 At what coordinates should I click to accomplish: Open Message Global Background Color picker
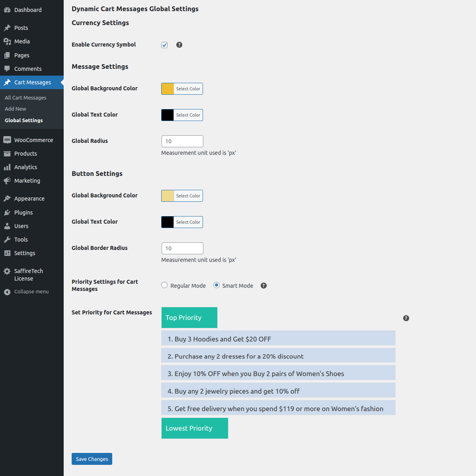188,89
